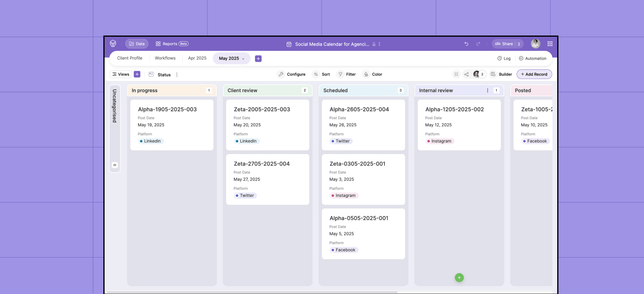
Task: Open title options three-dot menu
Action: (x=379, y=44)
